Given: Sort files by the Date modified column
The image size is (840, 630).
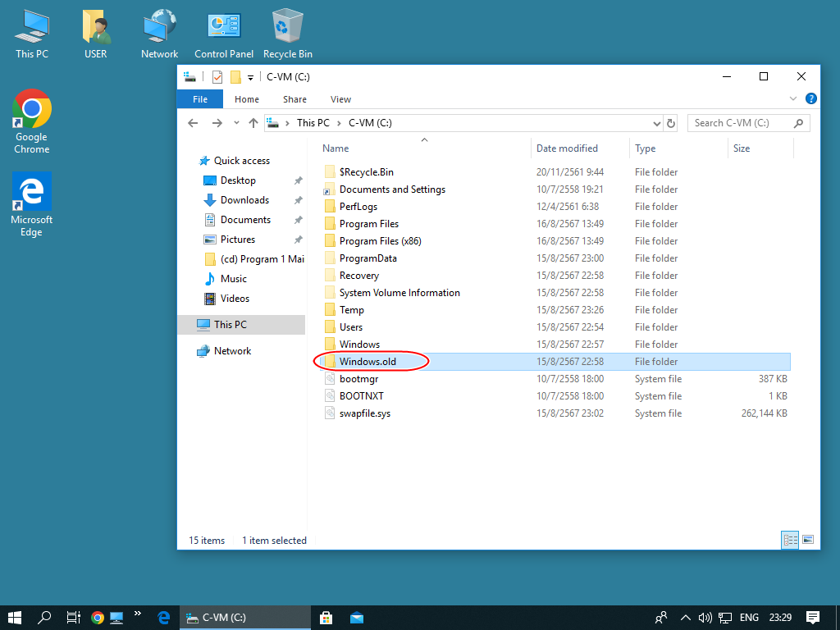Looking at the screenshot, I should (x=567, y=148).
